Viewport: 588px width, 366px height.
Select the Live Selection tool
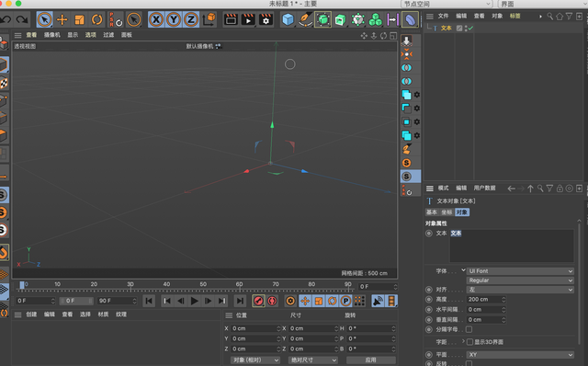click(x=44, y=19)
